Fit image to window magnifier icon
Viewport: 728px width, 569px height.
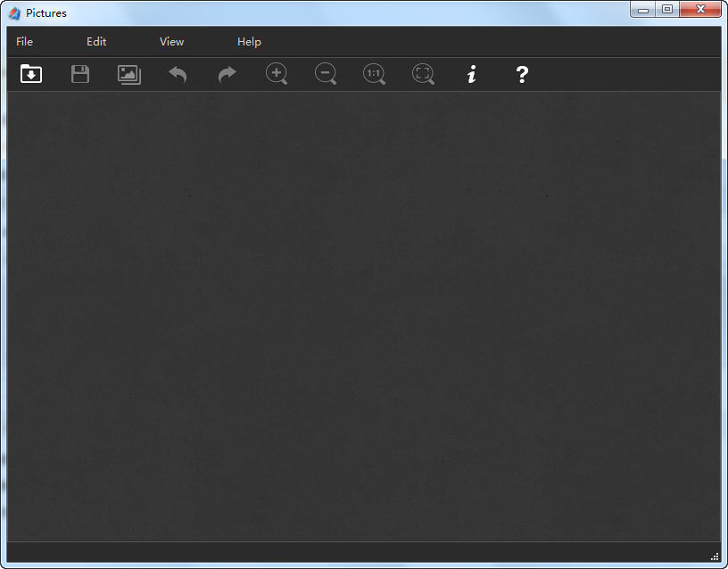click(x=423, y=74)
